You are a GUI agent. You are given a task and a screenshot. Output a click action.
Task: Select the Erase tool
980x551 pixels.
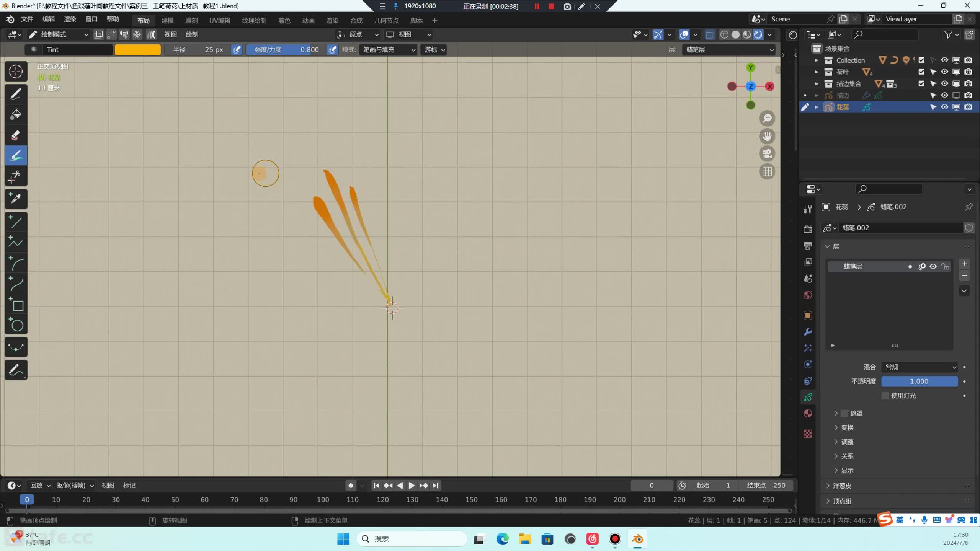click(16, 135)
